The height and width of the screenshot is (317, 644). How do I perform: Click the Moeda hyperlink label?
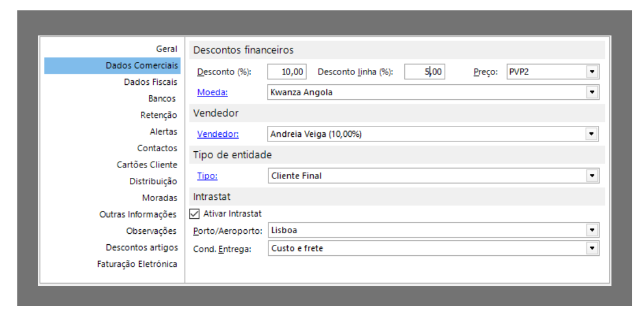[x=212, y=92]
